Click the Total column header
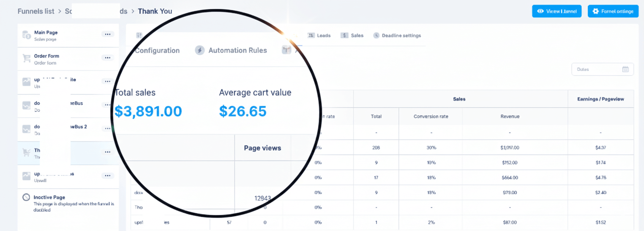This screenshot has width=644, height=231. click(376, 117)
